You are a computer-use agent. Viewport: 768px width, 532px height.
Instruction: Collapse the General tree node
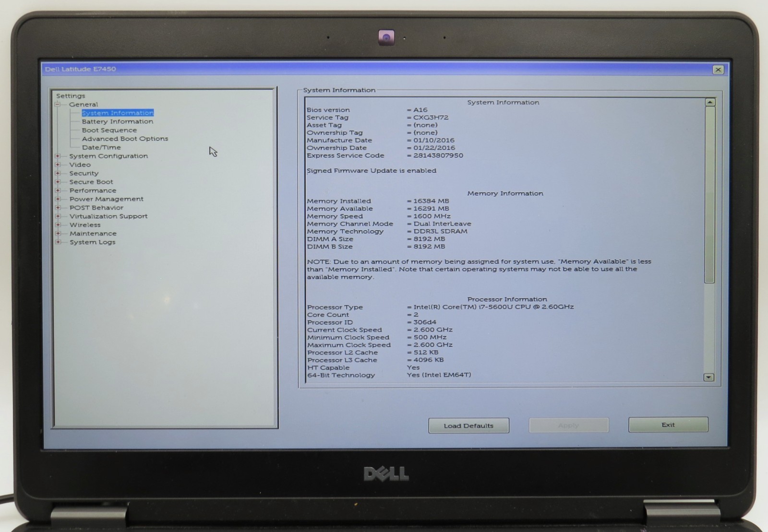tap(57, 104)
